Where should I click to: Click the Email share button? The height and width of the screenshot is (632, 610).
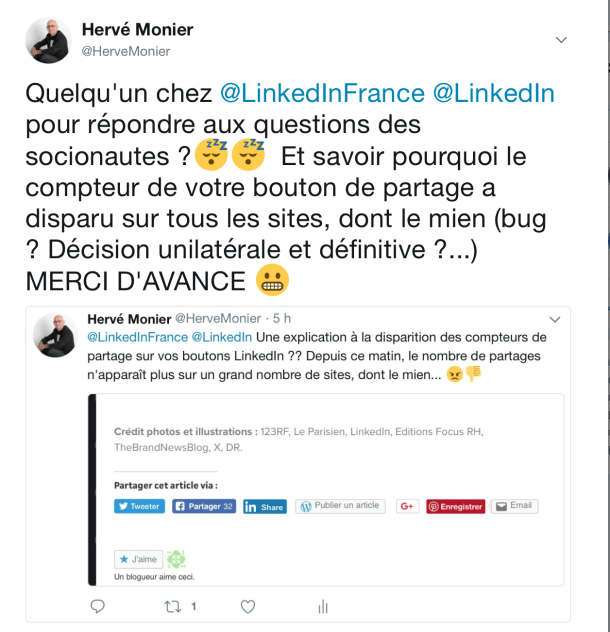514,506
